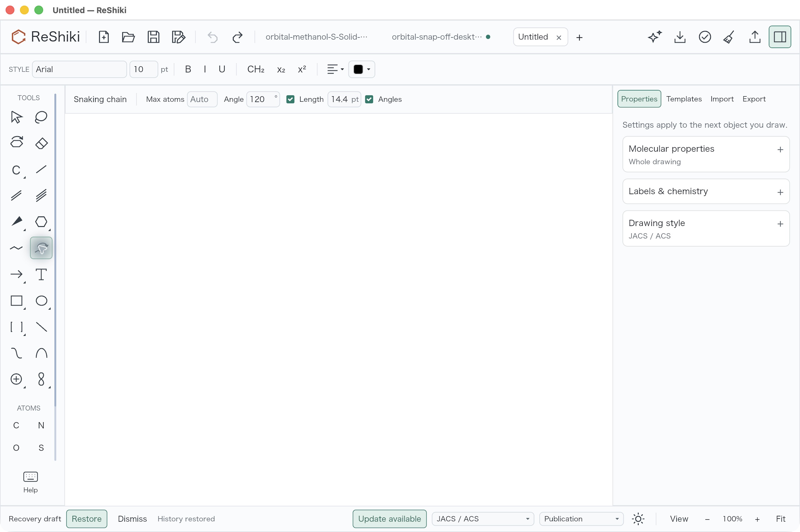
Task: Select the orbital figure-eight tool
Action: click(41, 379)
